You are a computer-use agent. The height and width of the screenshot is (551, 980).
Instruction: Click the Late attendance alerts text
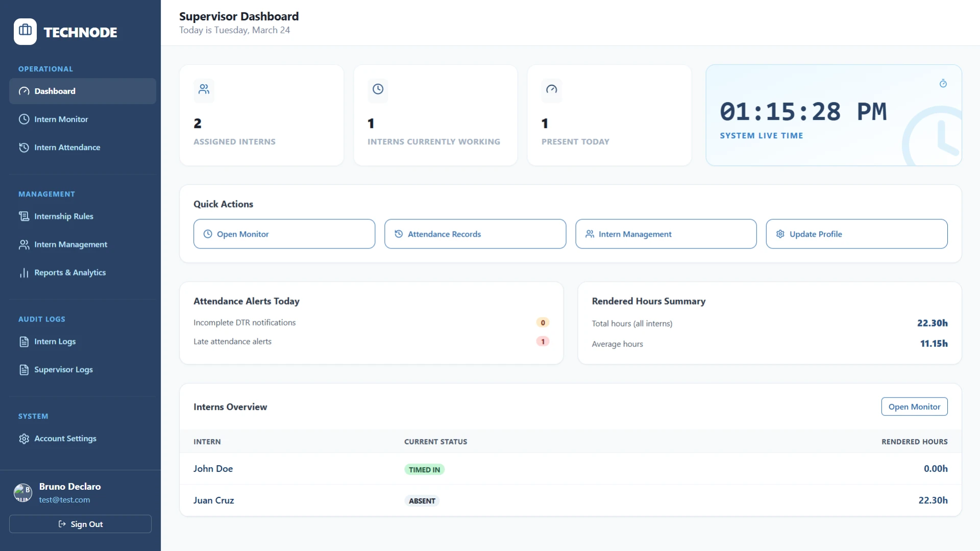click(x=232, y=341)
